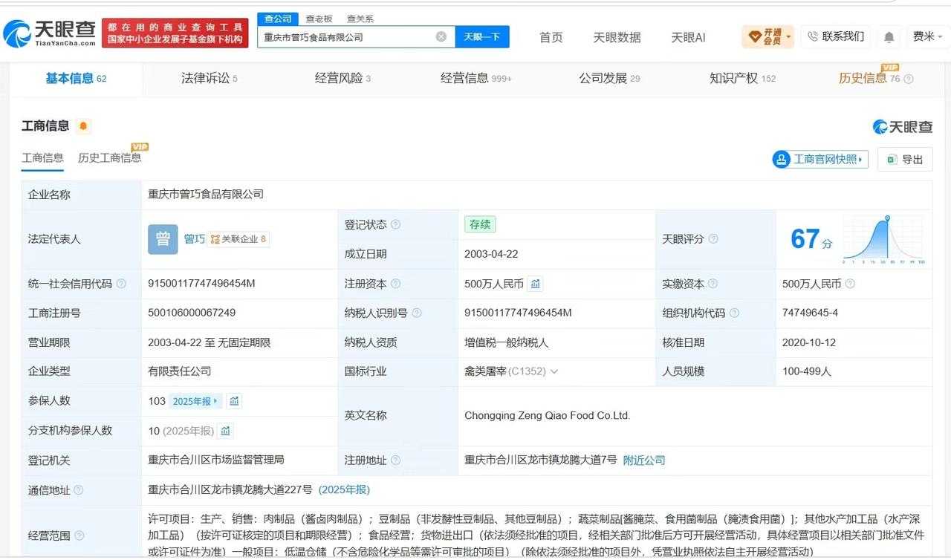Viewport: 951px width, 560px height.
Task: Click the red 国家中小企业发展子基金 banner
Action: (x=175, y=33)
